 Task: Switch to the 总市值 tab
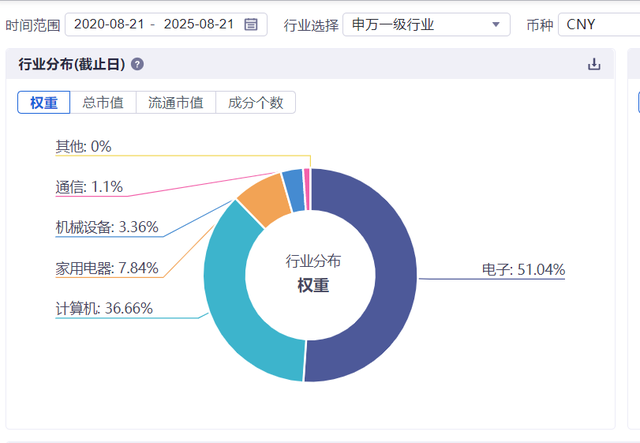point(103,102)
